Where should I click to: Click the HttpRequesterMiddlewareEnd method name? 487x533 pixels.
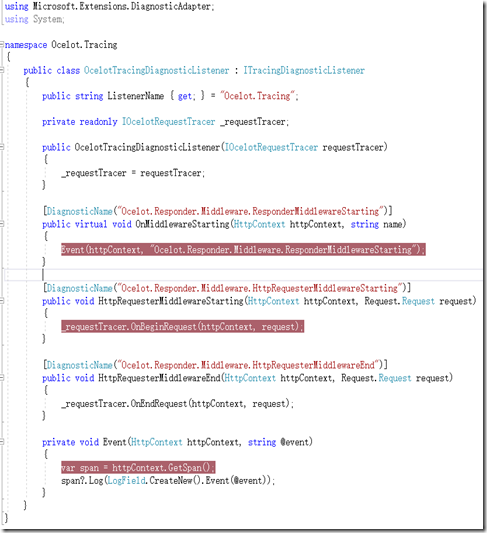[159, 378]
